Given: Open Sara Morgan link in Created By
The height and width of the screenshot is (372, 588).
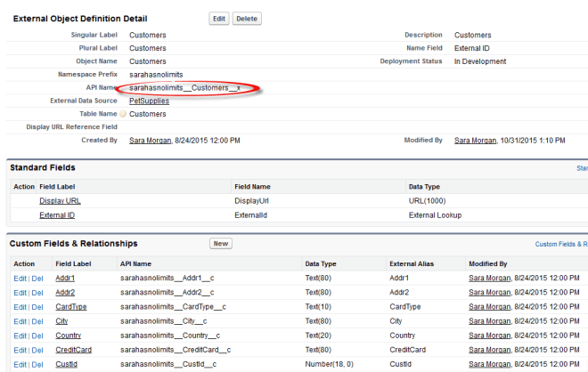Looking at the screenshot, I should coord(150,141).
